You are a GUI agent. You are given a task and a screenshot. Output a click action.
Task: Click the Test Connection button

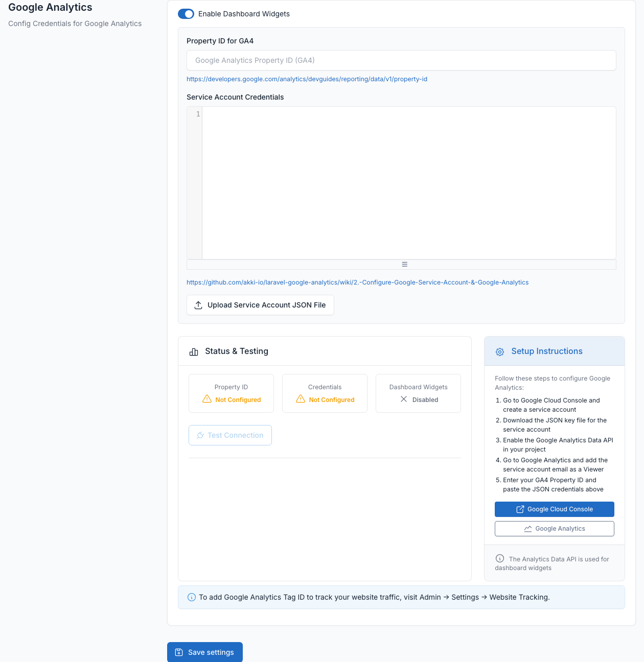click(x=230, y=435)
